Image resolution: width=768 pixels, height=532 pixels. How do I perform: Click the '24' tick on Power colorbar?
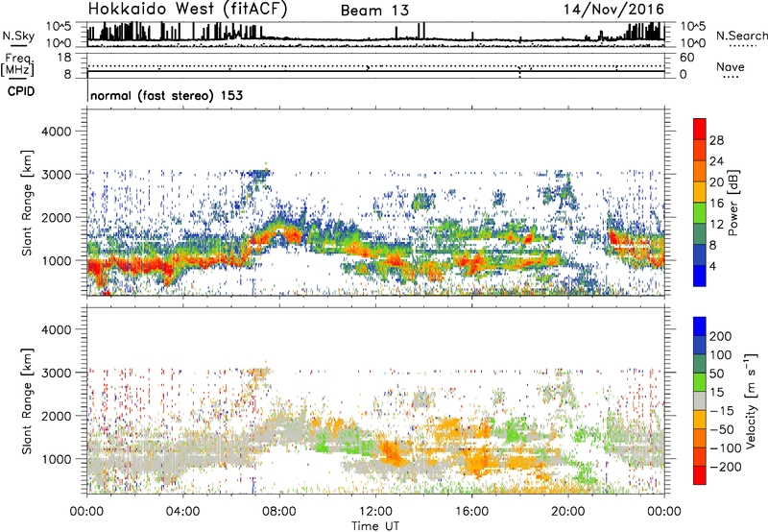tap(716, 161)
